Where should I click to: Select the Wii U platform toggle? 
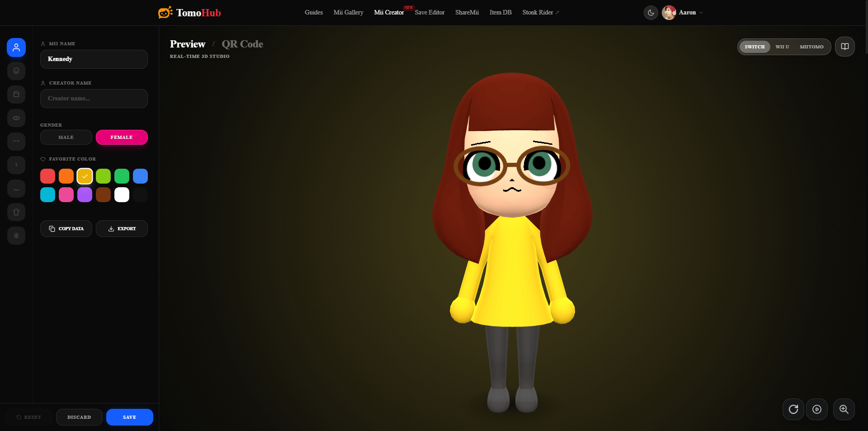click(782, 47)
